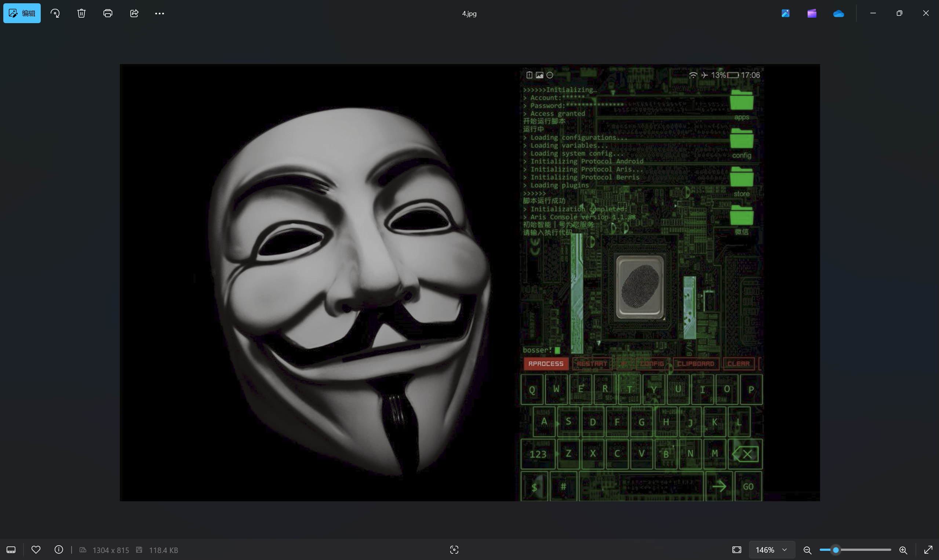This screenshot has height=560, width=939.
Task: Zoom out with the minus magnifier icon
Action: tap(807, 550)
